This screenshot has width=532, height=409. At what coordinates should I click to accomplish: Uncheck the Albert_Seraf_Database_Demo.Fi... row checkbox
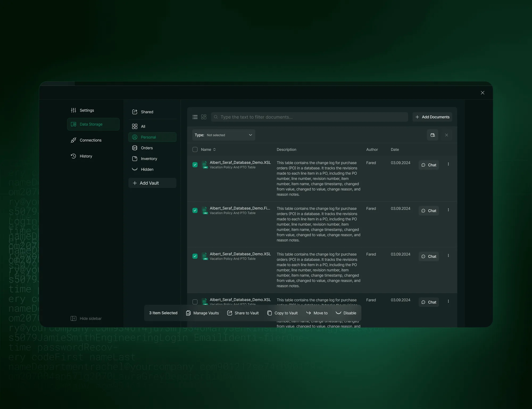click(195, 210)
